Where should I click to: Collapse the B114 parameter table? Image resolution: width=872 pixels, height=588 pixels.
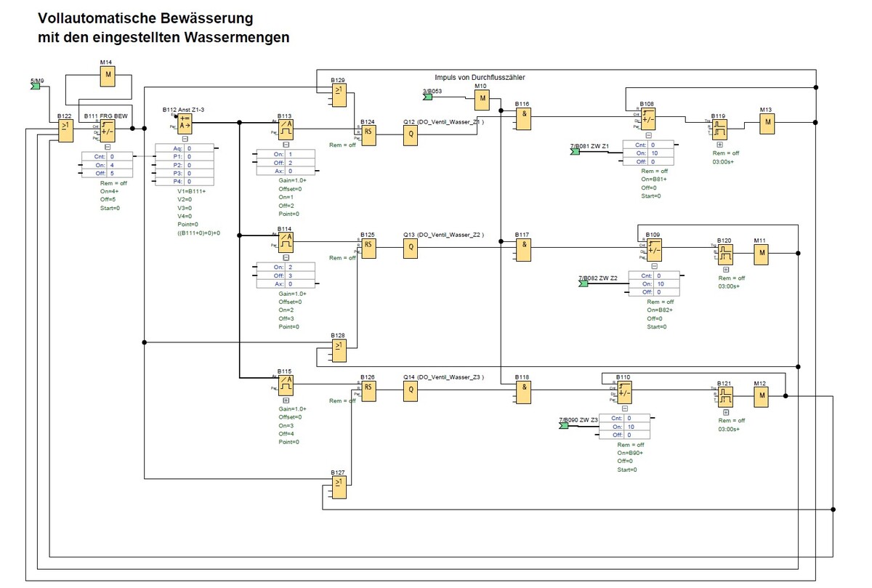[x=286, y=257]
